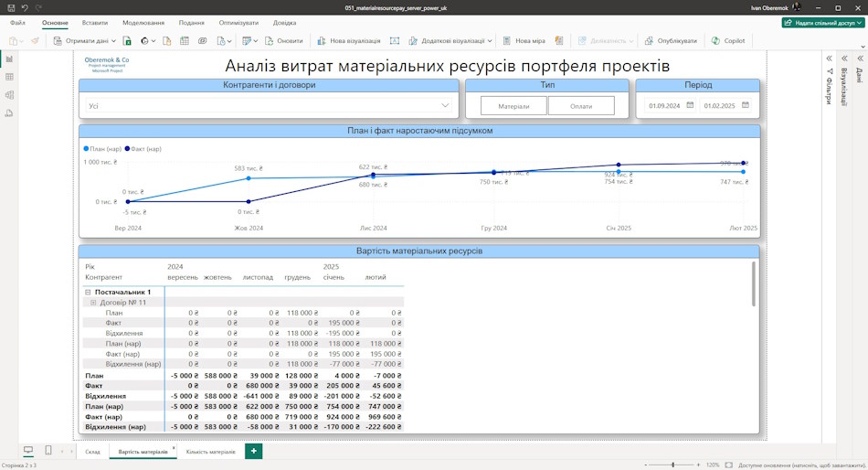Screen dimensions: 868x470
Task: Collapse the Постачальник 1 row
Action: [x=88, y=292]
